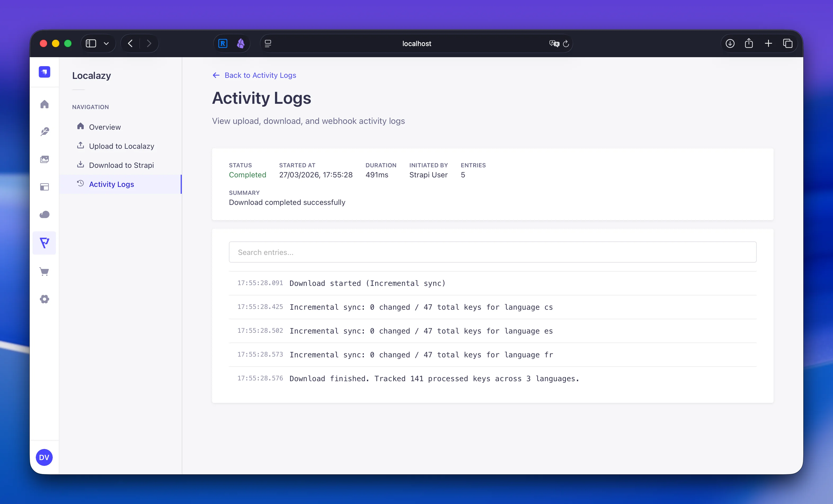Navigate to Download to Strapi

[x=121, y=165]
